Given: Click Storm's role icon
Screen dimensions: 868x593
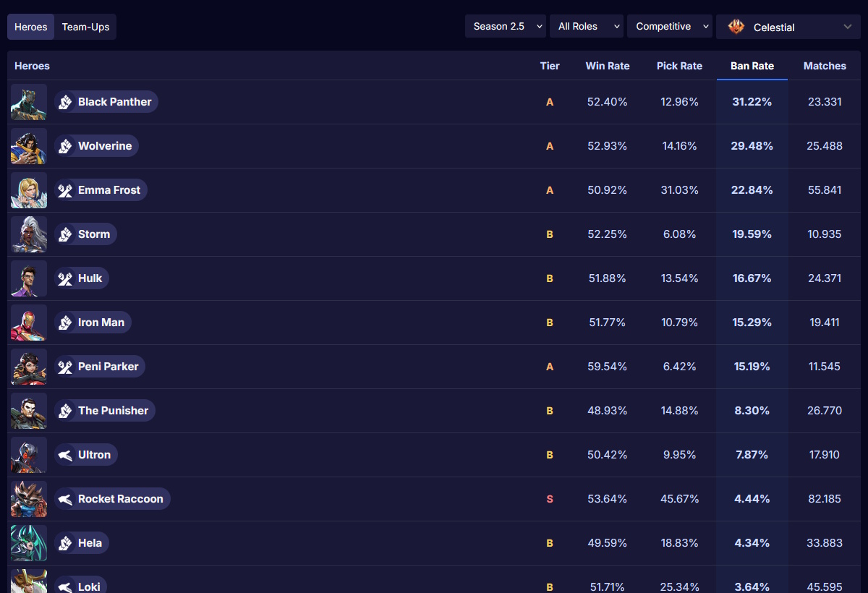Looking at the screenshot, I should [x=66, y=234].
